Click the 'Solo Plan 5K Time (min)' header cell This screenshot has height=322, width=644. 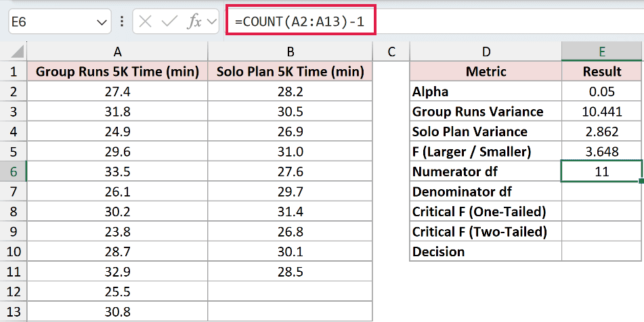tap(291, 72)
